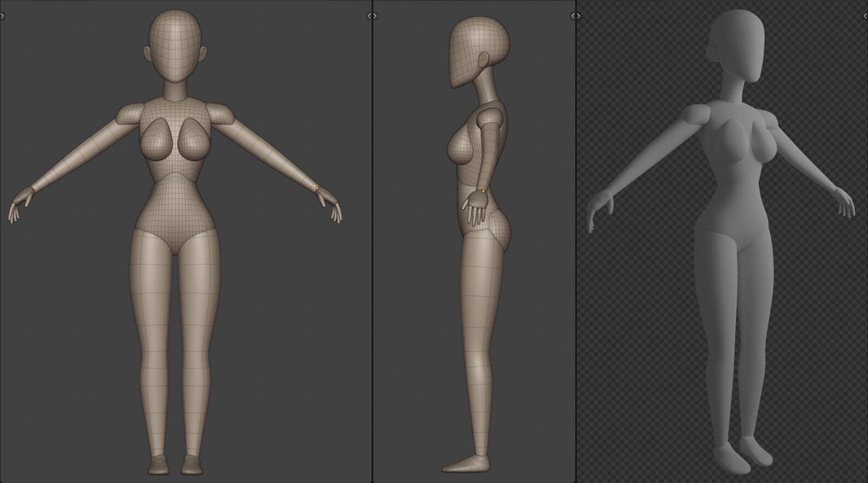Select the orange wrist vertex in side view
The image size is (868, 483).
coord(484,191)
